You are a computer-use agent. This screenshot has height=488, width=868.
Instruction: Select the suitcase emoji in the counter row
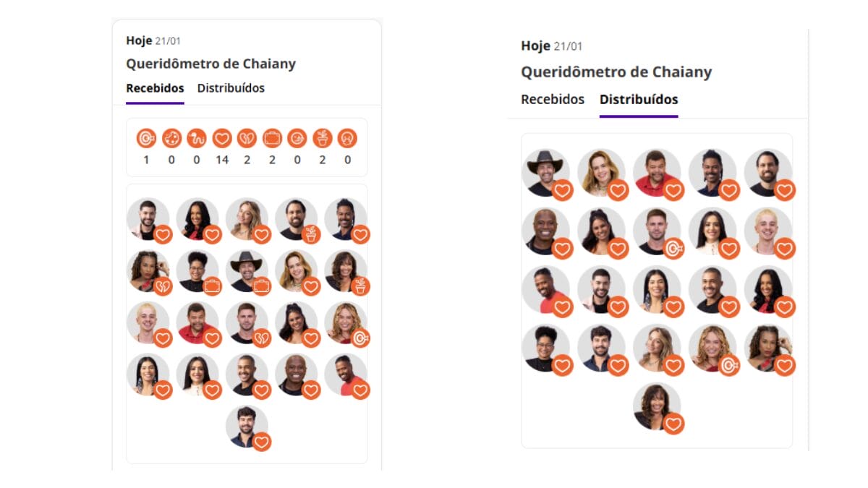click(x=272, y=138)
